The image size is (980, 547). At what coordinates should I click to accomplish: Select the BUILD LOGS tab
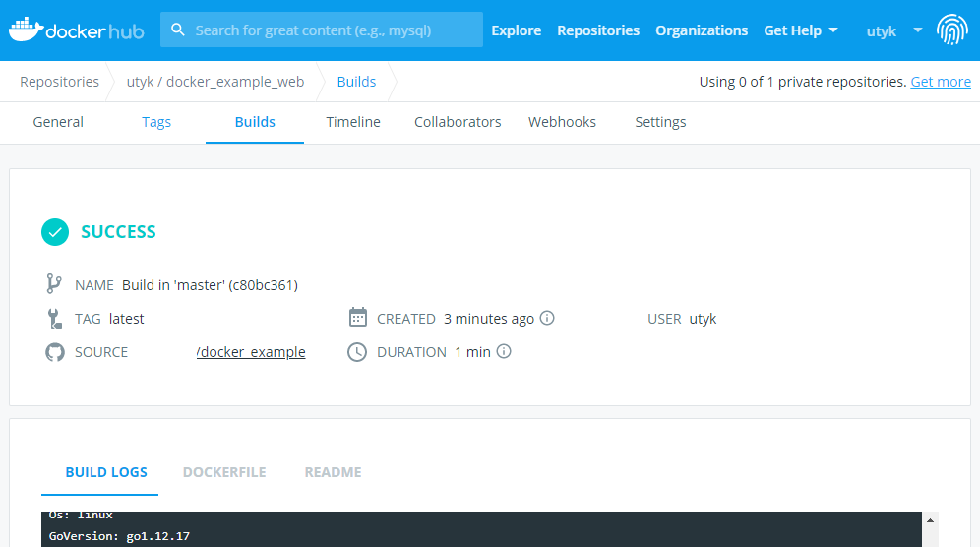[106, 472]
